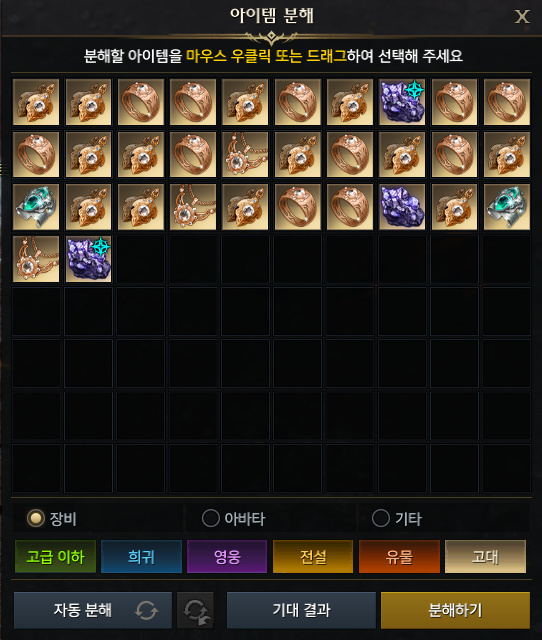Open the 기대 결과 expected results

301,610
